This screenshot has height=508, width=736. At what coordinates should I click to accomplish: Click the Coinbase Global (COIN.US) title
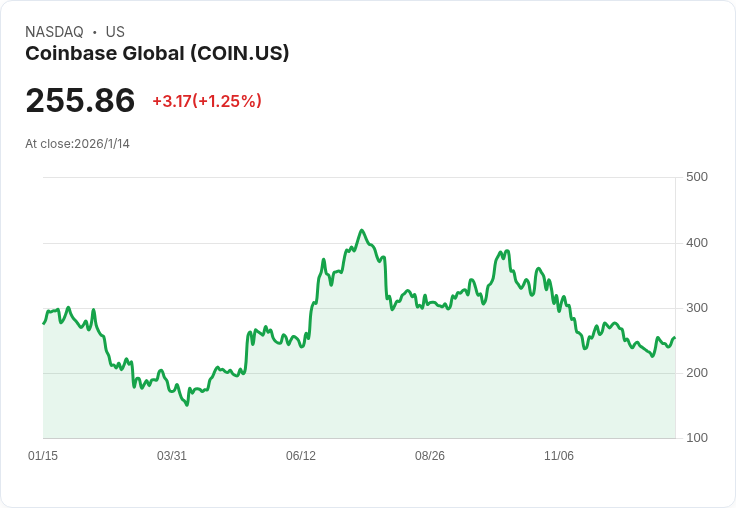pyautogui.click(x=157, y=53)
